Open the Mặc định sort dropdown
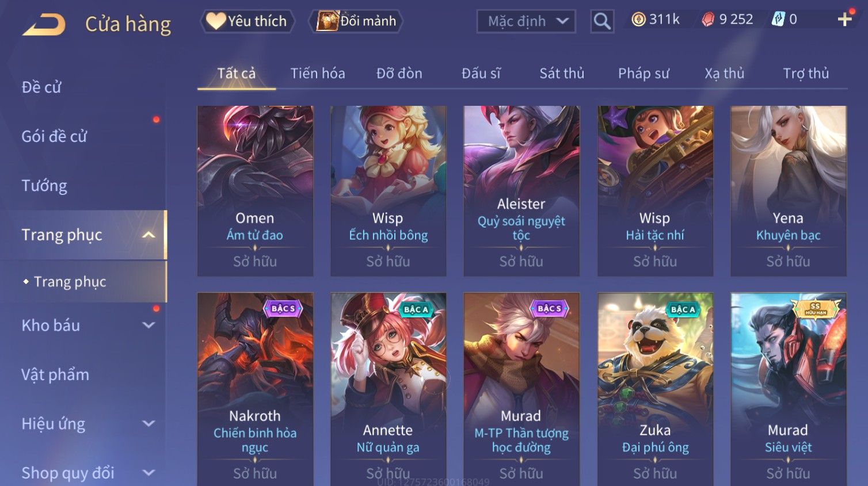The width and height of the screenshot is (868, 486). tap(526, 21)
